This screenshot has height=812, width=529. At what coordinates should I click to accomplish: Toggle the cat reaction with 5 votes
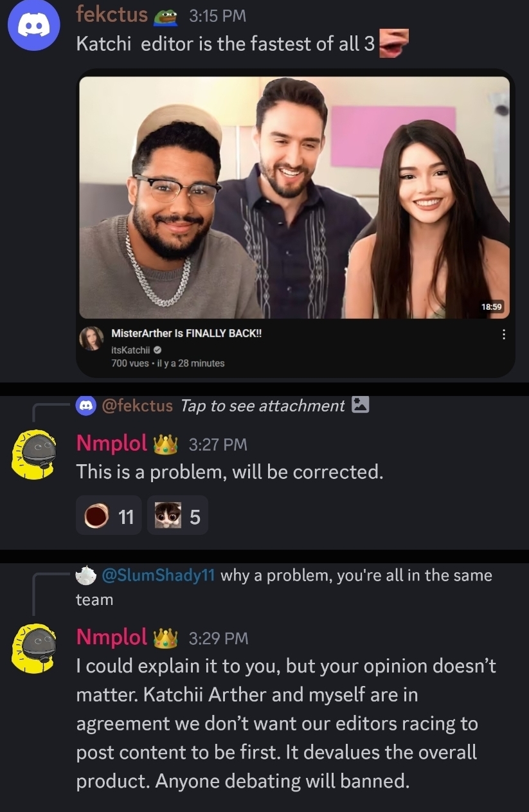(x=177, y=516)
